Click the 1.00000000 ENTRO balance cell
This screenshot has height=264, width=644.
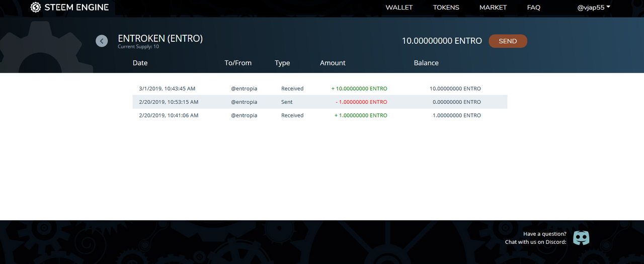(457, 115)
